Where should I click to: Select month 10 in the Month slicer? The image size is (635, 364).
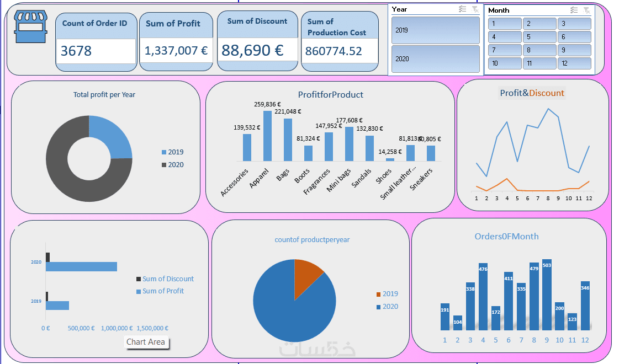(x=505, y=63)
